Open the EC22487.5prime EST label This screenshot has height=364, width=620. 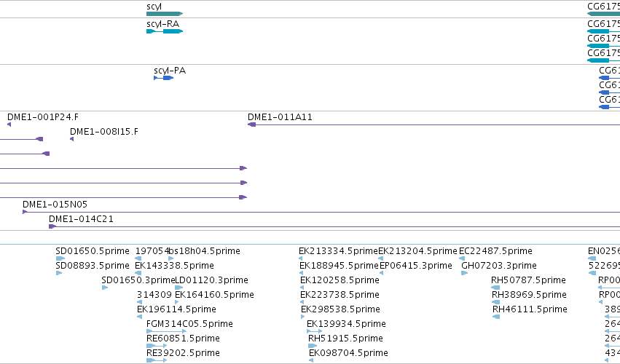click(495, 251)
